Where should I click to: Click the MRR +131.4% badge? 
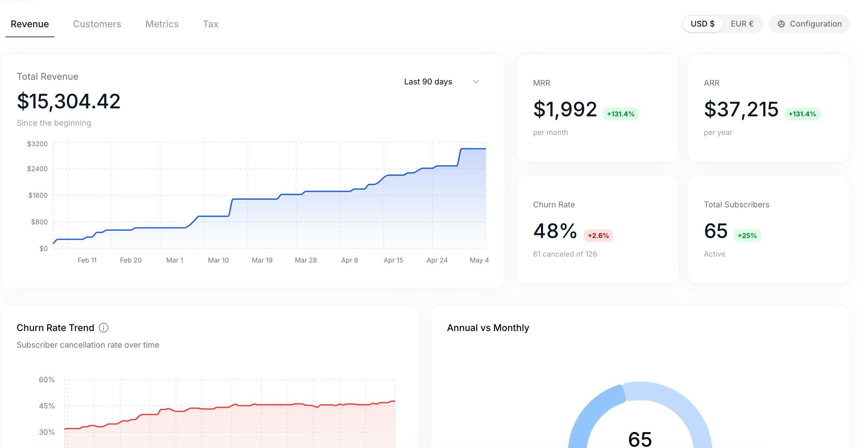click(621, 114)
